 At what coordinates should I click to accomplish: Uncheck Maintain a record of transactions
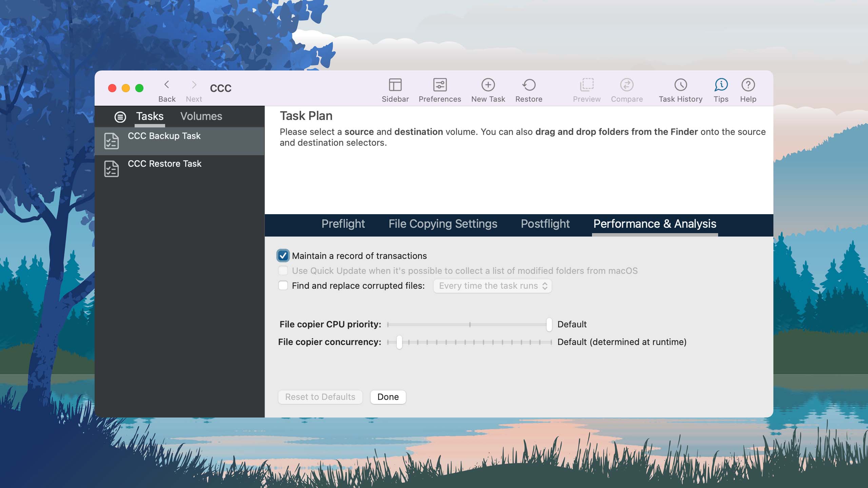pos(283,256)
